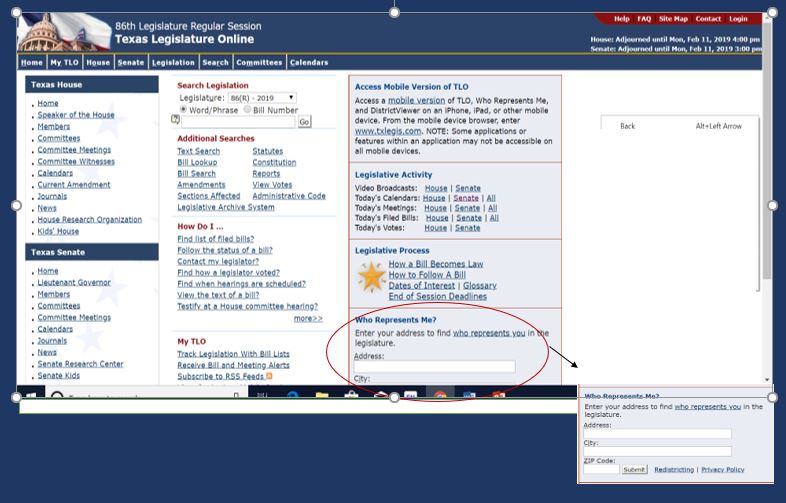Click the more>> link
The width and height of the screenshot is (786, 503).
pos(308,318)
